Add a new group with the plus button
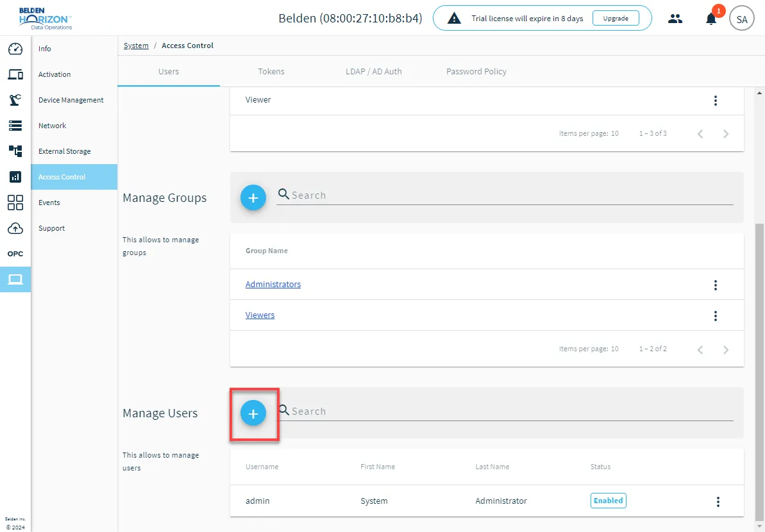The width and height of the screenshot is (765, 532). click(253, 197)
